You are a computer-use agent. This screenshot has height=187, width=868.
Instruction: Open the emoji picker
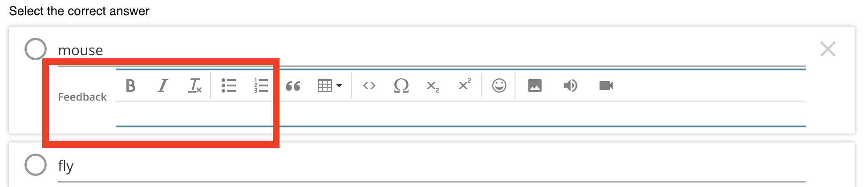pyautogui.click(x=499, y=85)
